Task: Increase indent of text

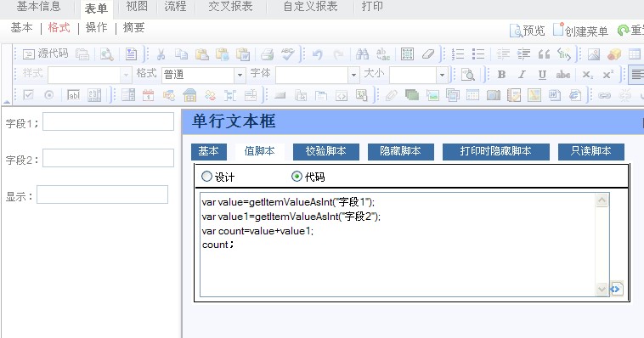Action: coord(523,54)
